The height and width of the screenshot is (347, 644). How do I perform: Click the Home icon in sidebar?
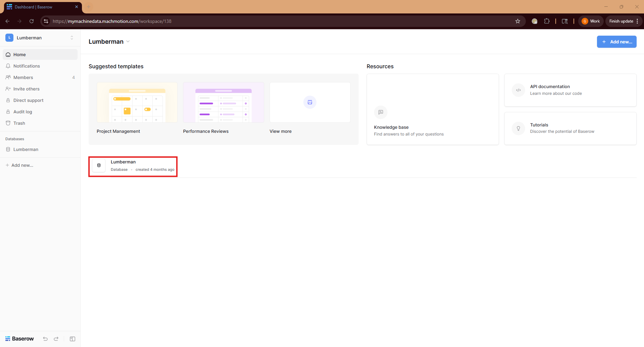coord(8,54)
